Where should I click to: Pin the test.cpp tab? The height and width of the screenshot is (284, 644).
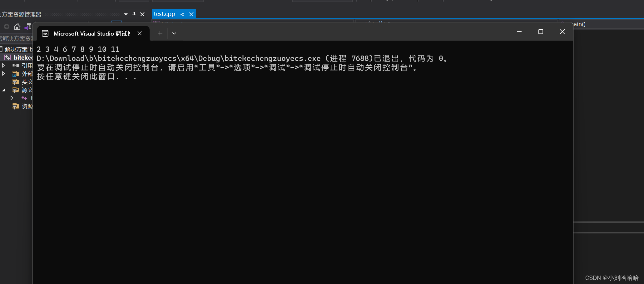[x=183, y=14]
